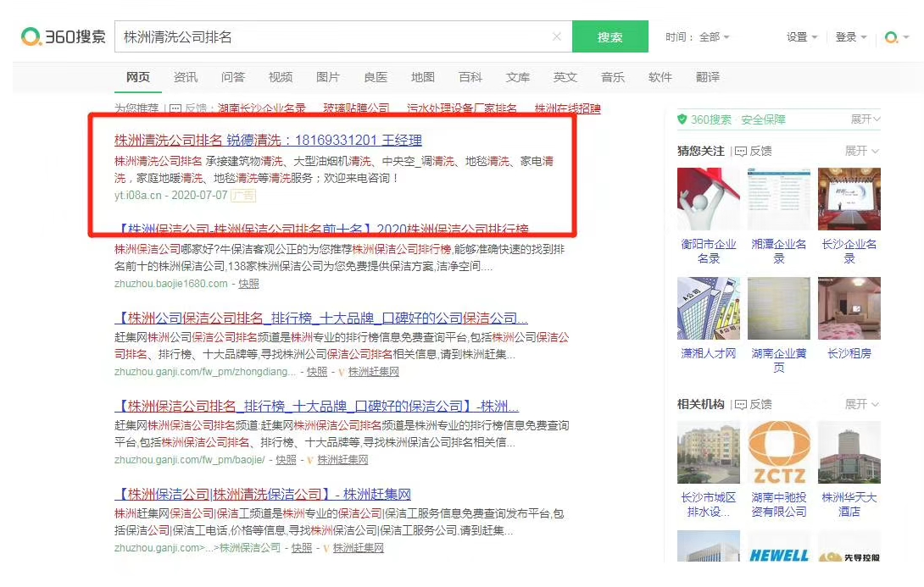Open the 设置 dropdown menu
Screen dimensions: 924x587
tap(802, 37)
